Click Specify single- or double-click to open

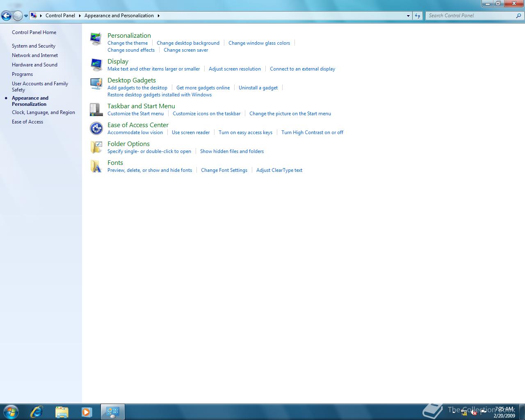[x=149, y=151]
